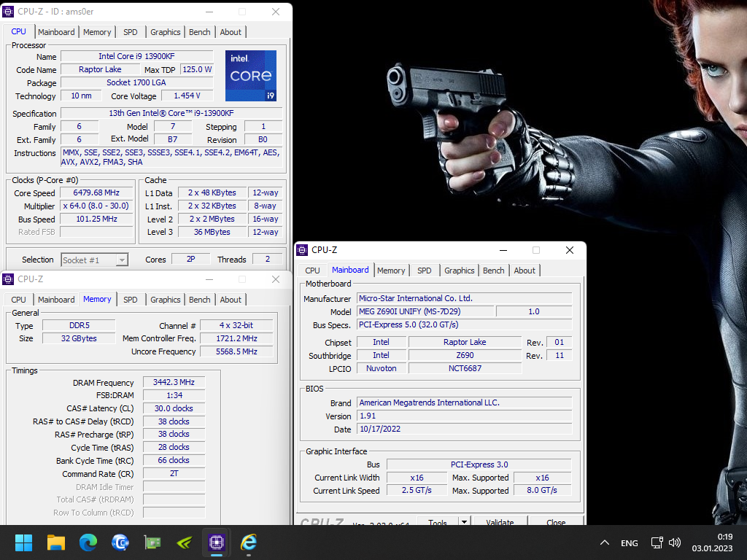Click the app icon in Memory window title bar
This screenshot has height=560, width=747.
[x=8, y=279]
